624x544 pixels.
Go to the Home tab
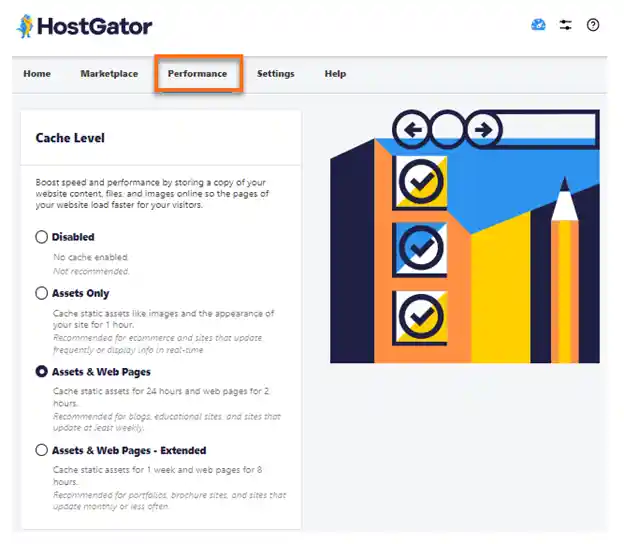(x=37, y=74)
